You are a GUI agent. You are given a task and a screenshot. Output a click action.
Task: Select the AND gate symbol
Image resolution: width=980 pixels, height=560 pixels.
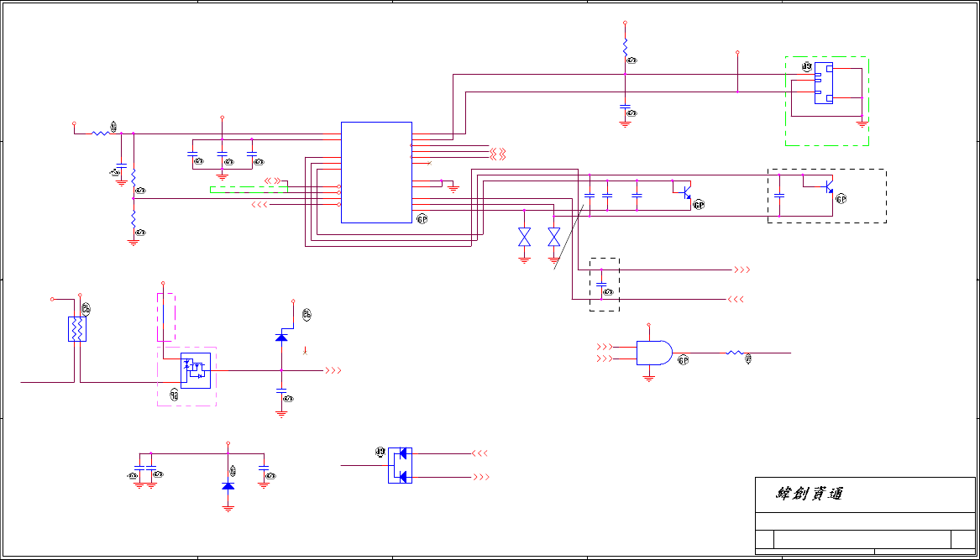[x=654, y=353]
